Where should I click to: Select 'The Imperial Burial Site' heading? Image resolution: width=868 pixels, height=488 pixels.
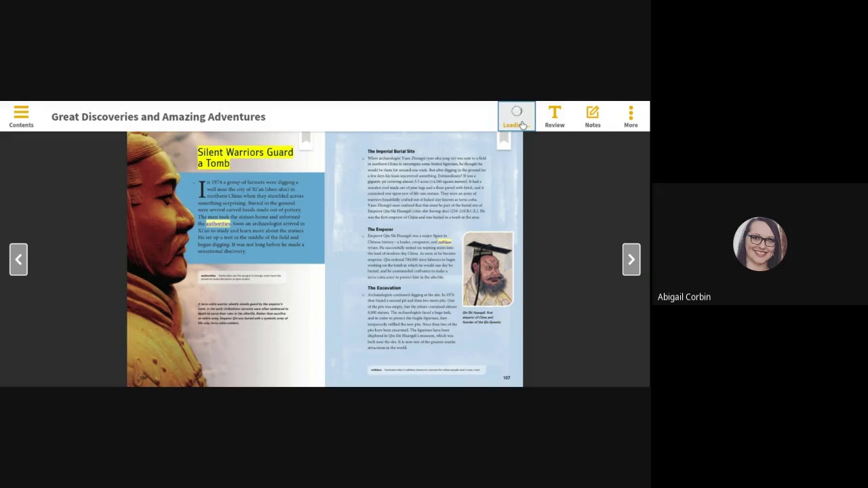click(391, 151)
